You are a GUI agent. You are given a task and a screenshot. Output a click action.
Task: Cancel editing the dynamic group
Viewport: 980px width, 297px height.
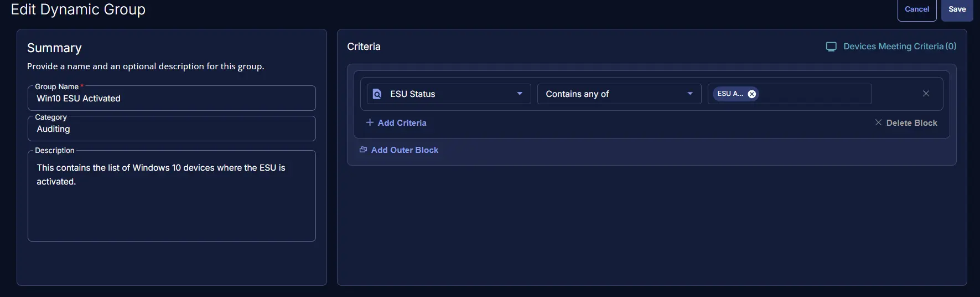point(916,9)
